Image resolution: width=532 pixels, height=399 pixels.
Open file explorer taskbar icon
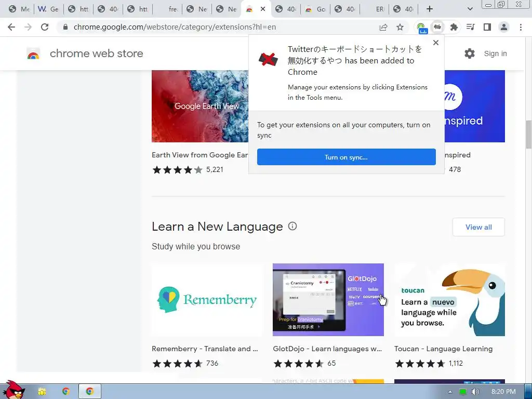coord(42,392)
